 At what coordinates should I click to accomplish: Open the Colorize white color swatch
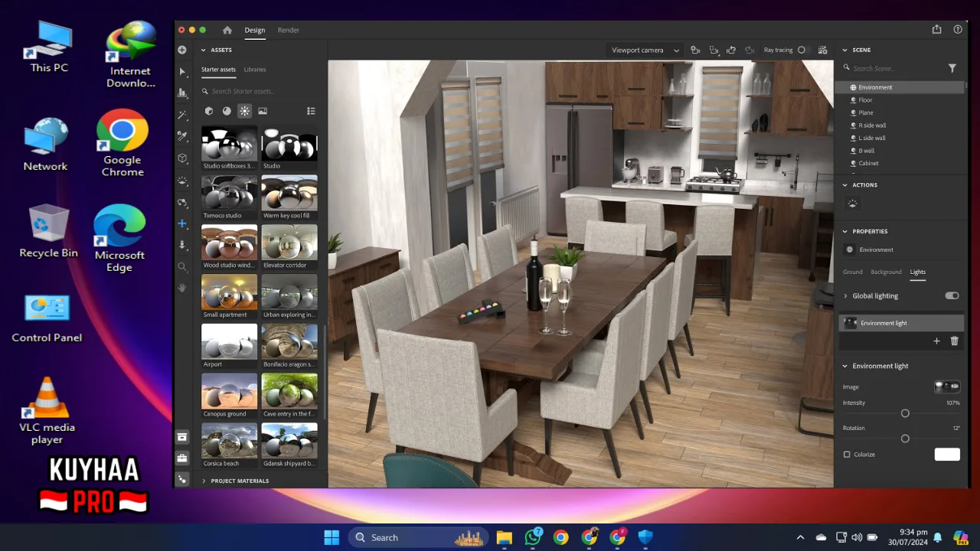pos(947,455)
